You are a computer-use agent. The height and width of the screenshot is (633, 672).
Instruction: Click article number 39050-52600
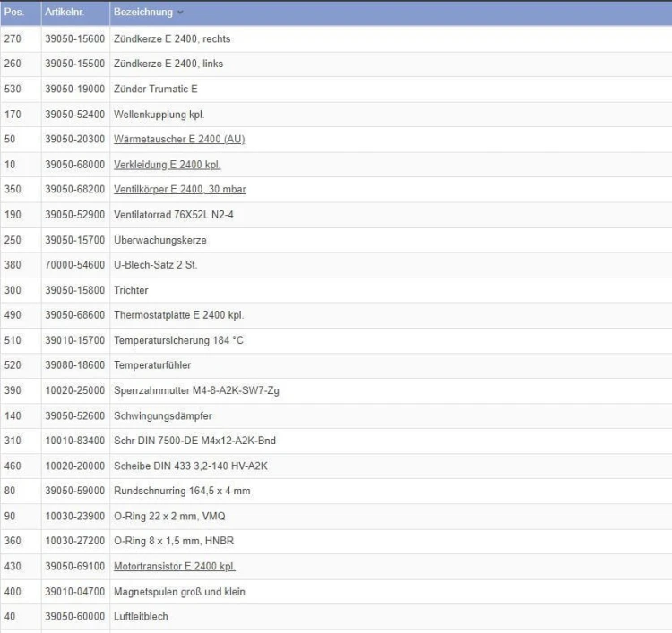(x=75, y=415)
